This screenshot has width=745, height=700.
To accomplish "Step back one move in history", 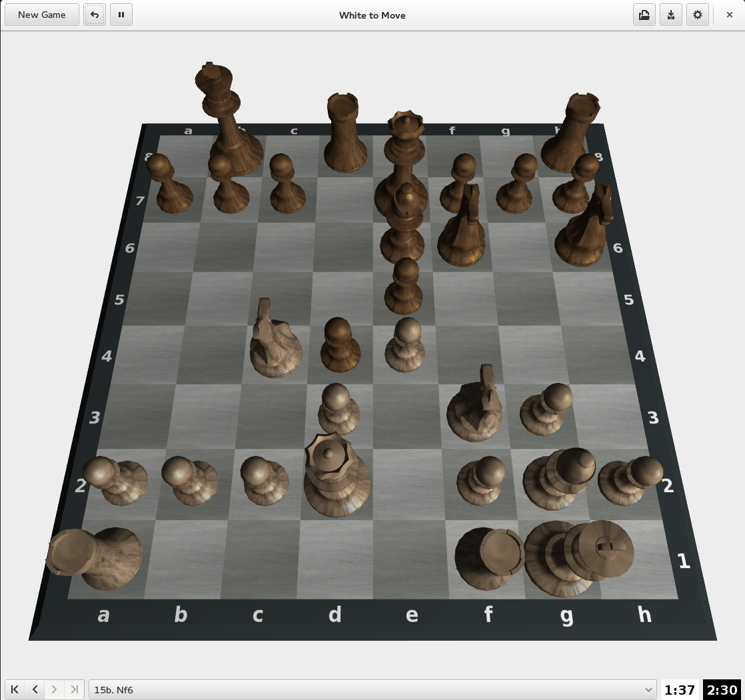I will coord(35,689).
